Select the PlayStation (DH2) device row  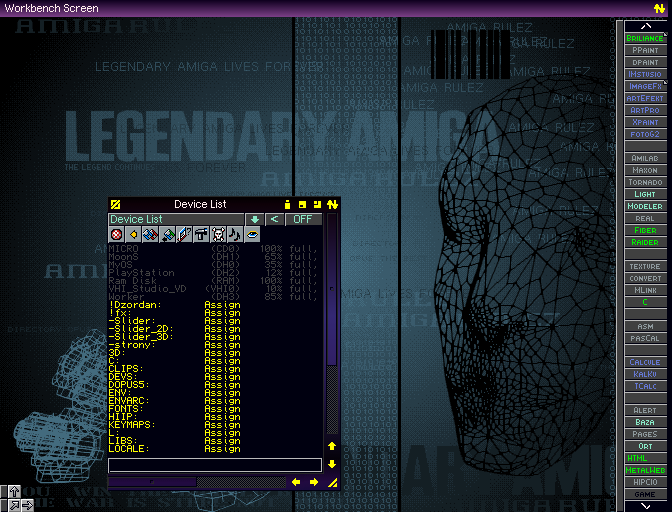pyautogui.click(x=215, y=272)
